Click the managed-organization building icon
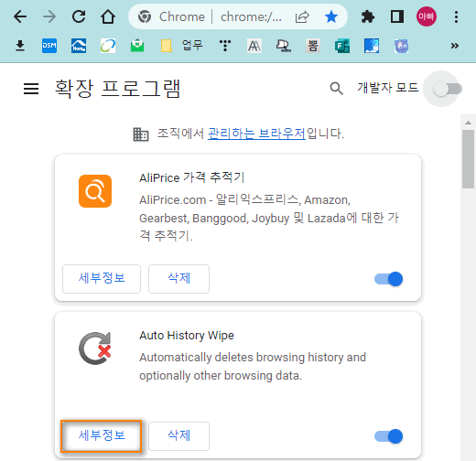The image size is (476, 461). pyautogui.click(x=141, y=134)
